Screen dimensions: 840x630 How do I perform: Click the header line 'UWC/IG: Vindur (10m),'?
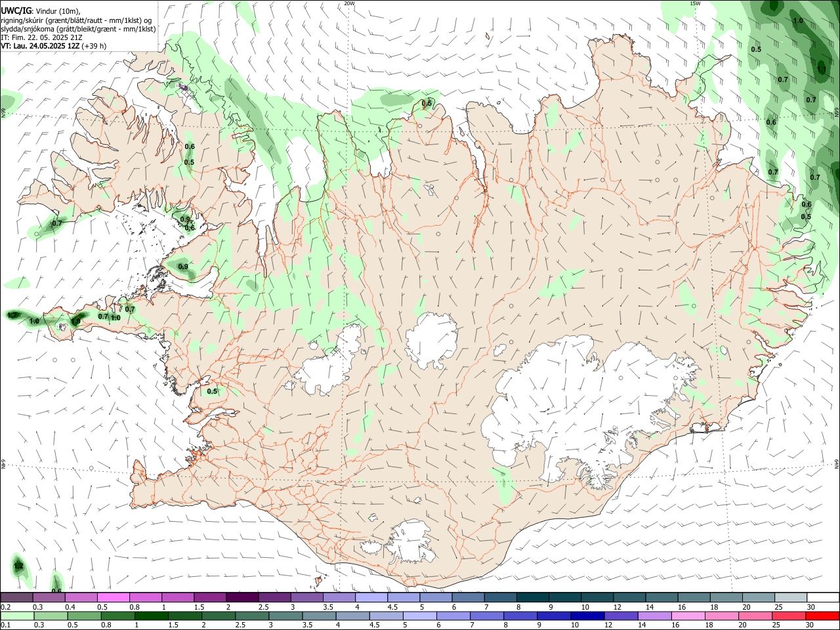point(41,10)
